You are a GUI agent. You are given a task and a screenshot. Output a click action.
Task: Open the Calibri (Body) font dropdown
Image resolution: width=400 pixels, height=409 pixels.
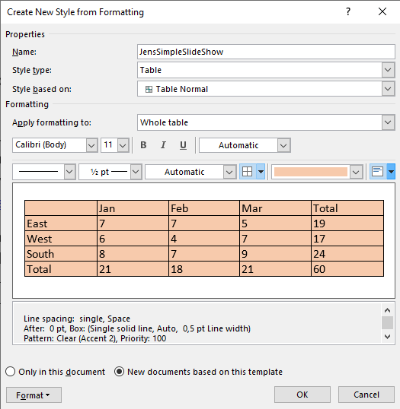tap(91, 145)
